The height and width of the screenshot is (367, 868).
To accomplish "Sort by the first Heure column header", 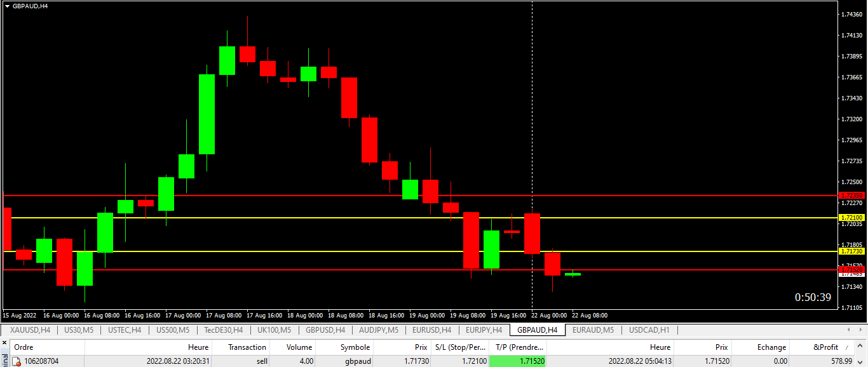I will (x=148, y=347).
